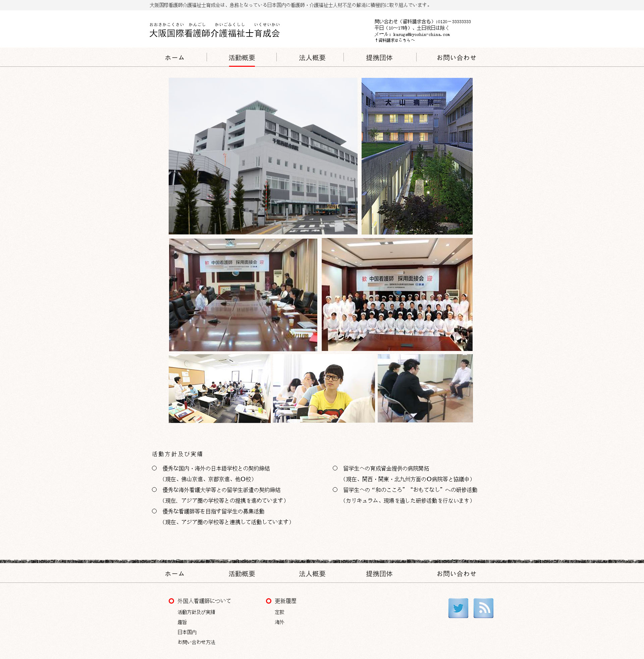The image size is (644, 659).
Task: Open お問い合わせ in top navigation
Action: [x=456, y=58]
